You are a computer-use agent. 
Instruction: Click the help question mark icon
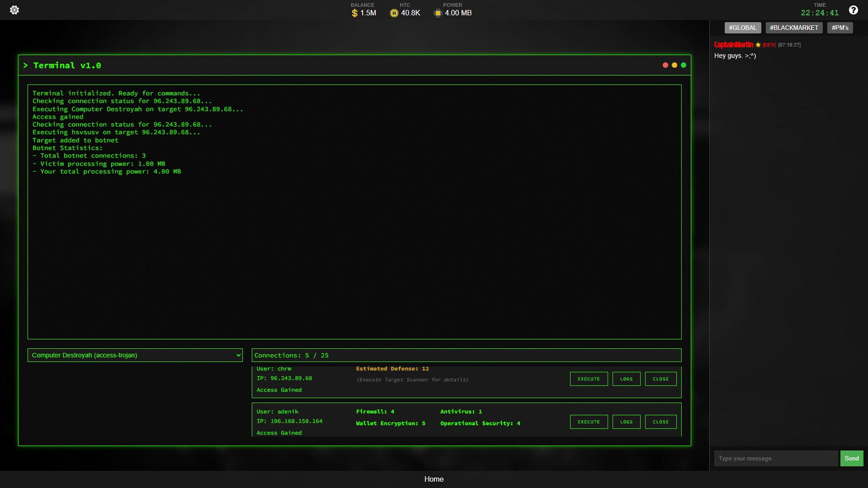[854, 9]
